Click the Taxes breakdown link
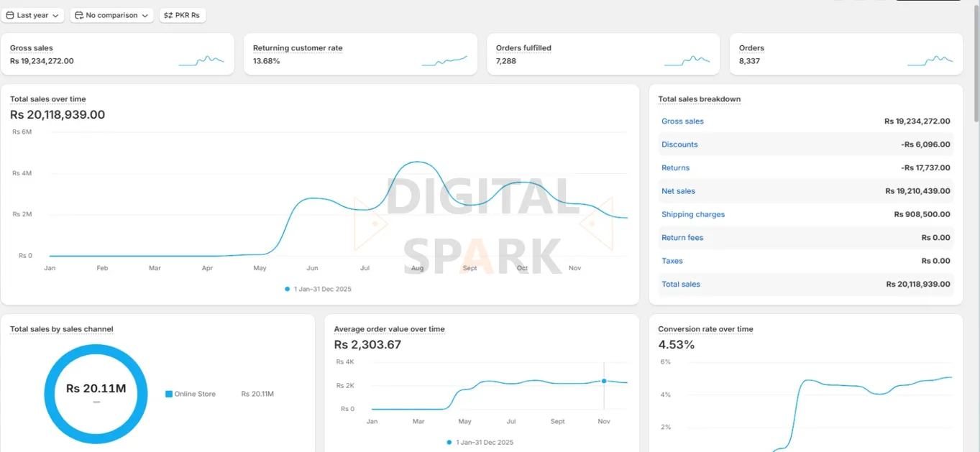Screen dimensions: 980x452 671,260
